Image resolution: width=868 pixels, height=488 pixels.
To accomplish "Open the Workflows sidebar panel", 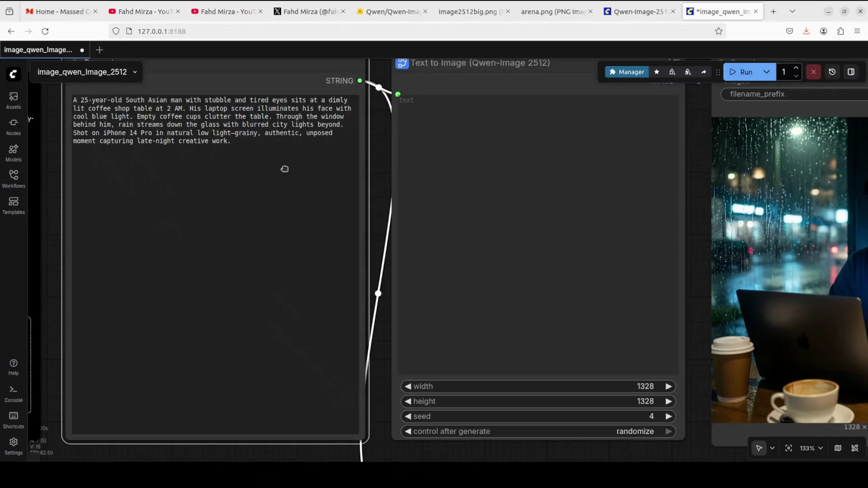I will (13, 179).
